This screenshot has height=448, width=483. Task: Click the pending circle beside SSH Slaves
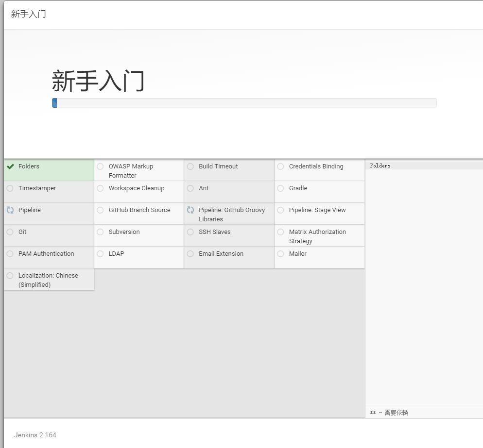click(190, 232)
